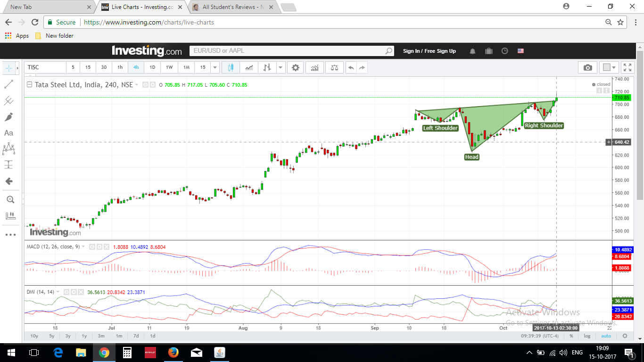Viewport: 644px width, 362px height.
Task: Switch to bars chart style
Action: coord(267,67)
